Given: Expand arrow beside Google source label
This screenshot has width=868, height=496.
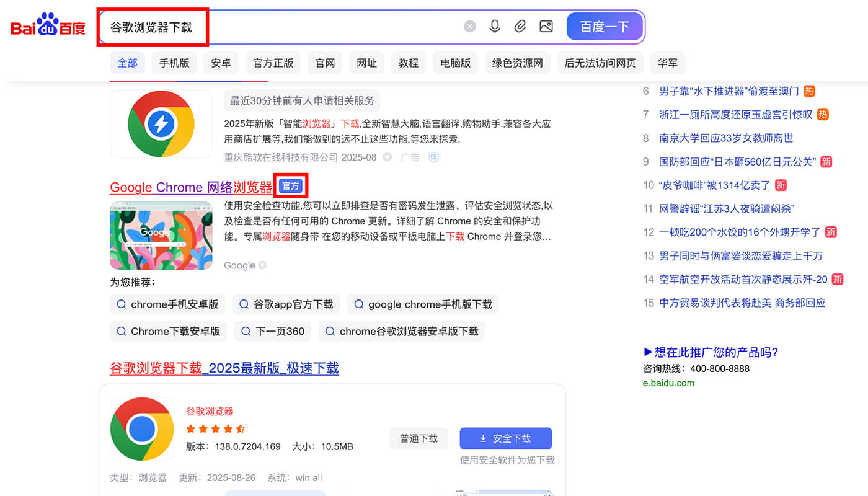Looking at the screenshot, I should click(262, 265).
